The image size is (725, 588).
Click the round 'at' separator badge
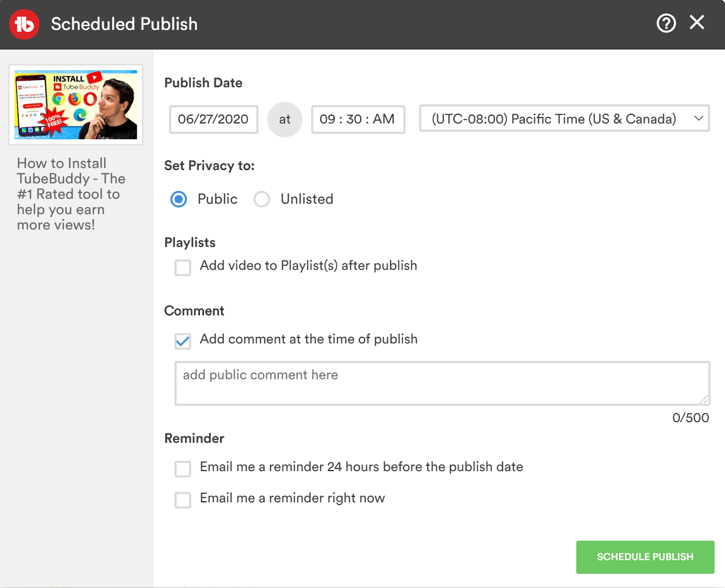tap(285, 120)
